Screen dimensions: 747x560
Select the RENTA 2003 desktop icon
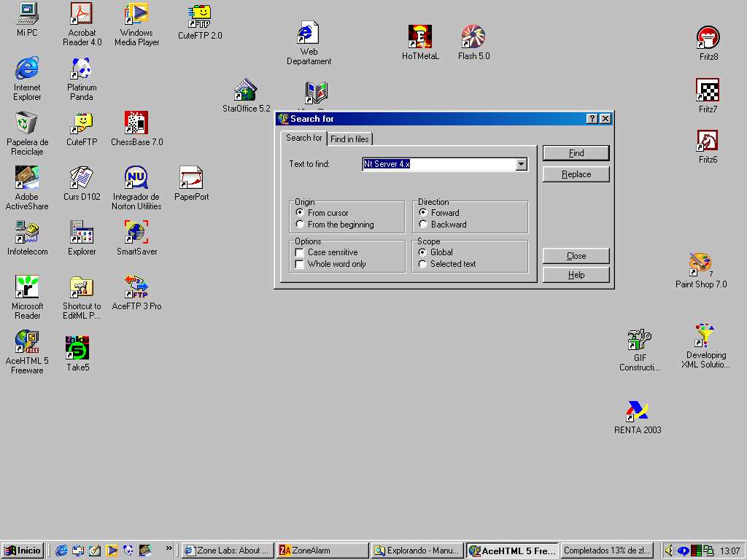637,412
